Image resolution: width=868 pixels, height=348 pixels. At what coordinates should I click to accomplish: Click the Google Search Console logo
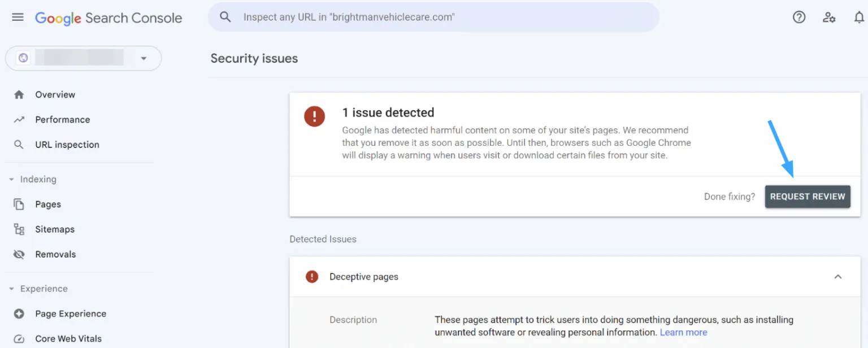tap(108, 18)
